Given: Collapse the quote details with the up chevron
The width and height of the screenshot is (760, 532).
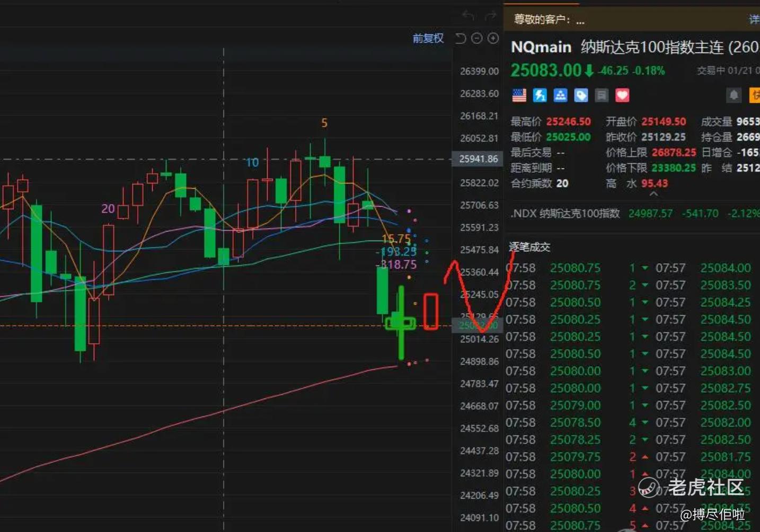Looking at the screenshot, I should [x=654, y=194].
